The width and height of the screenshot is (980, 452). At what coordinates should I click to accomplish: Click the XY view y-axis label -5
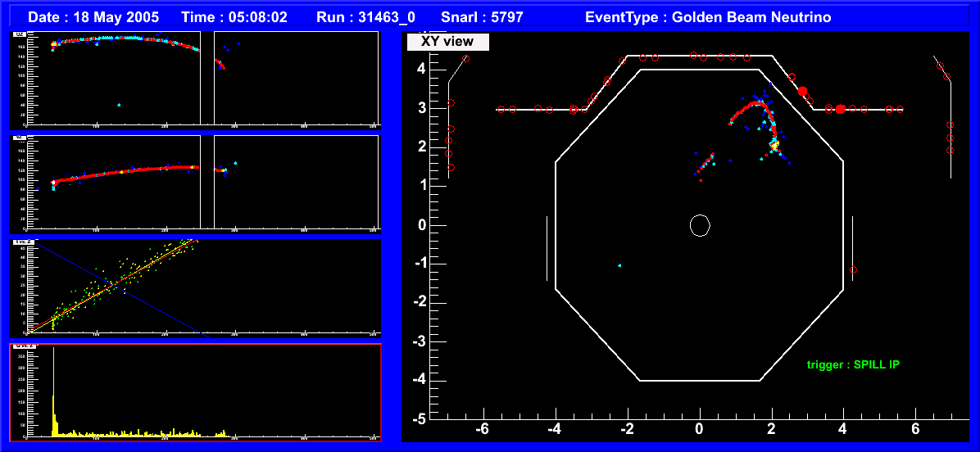(418, 418)
